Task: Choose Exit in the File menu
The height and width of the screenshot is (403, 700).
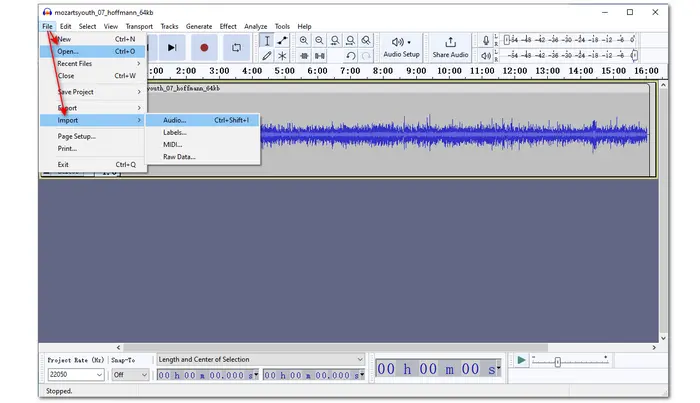Action: [x=93, y=164]
